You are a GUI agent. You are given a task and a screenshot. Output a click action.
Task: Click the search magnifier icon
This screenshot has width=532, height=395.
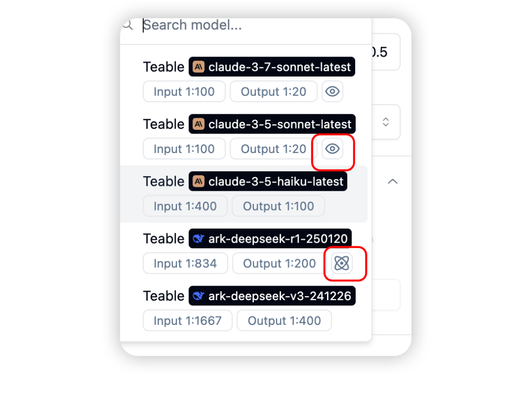[128, 25]
